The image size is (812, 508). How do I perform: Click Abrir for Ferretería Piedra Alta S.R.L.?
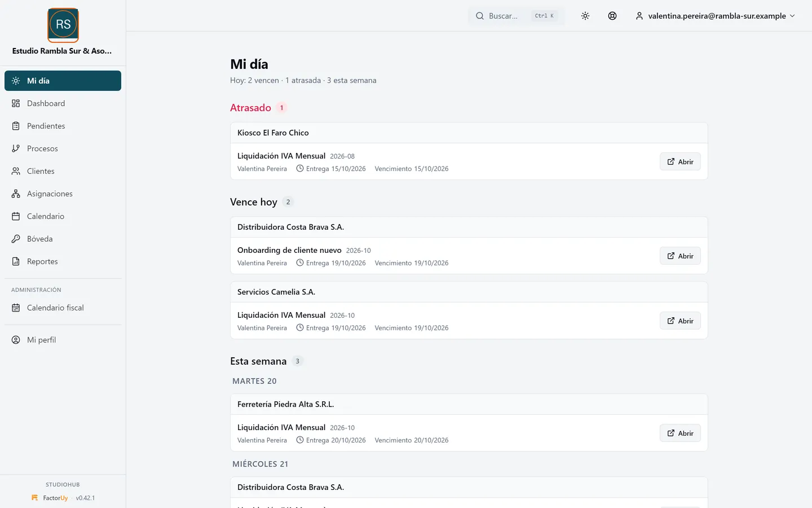click(x=680, y=433)
